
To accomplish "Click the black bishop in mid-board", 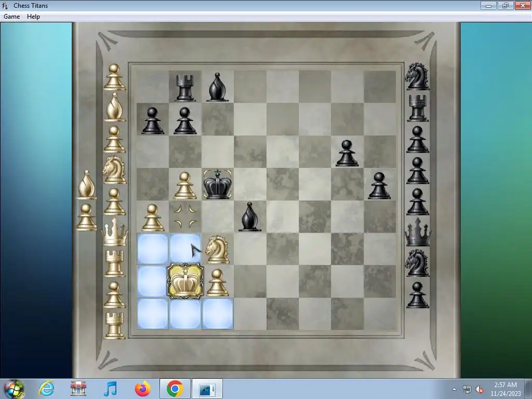I will (250, 217).
